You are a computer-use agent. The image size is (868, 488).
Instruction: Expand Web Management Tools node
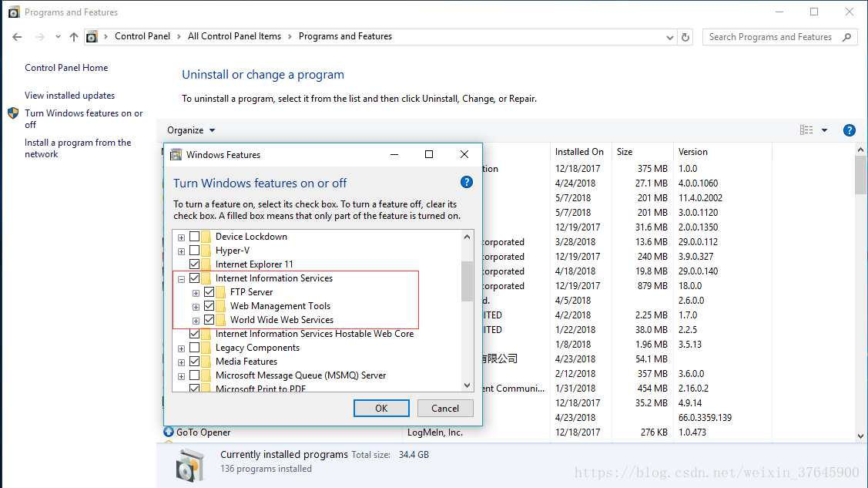coord(196,307)
